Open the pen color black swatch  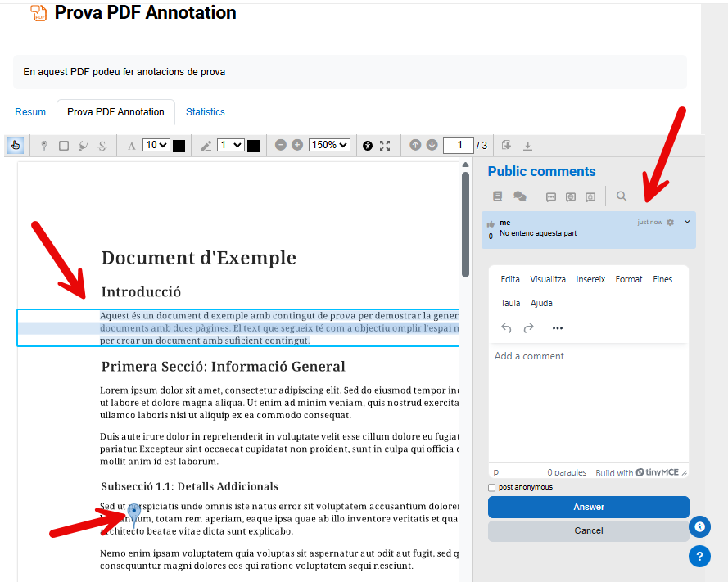coord(254,146)
